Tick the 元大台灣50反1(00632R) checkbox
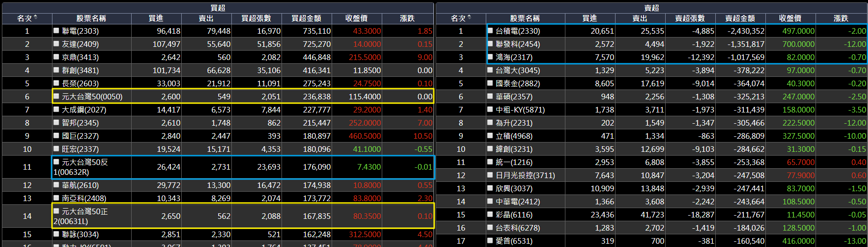This screenshot has height=247, width=868. pos(56,162)
